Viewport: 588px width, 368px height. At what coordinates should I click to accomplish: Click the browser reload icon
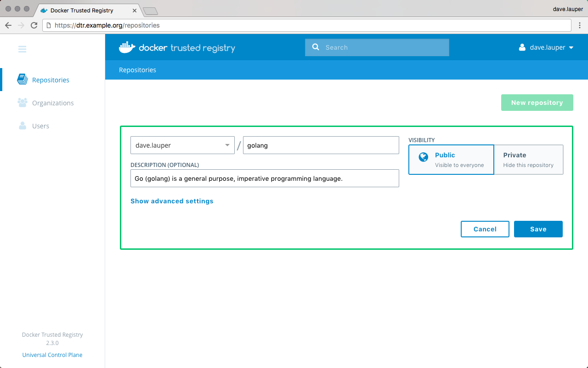click(34, 25)
